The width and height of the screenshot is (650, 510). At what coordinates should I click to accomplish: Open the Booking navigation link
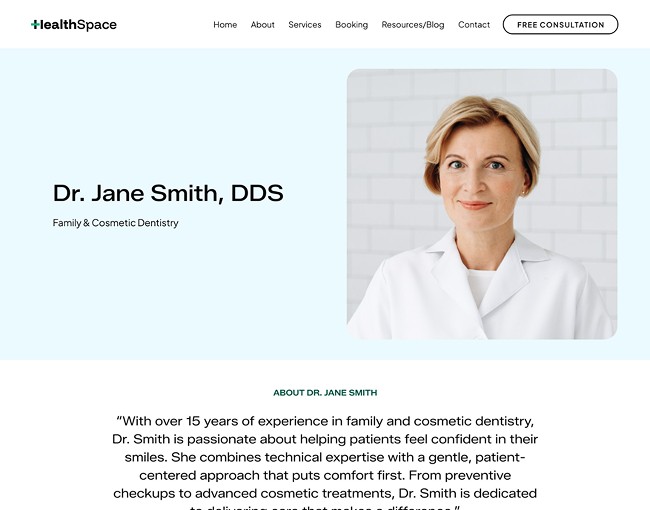(x=352, y=25)
